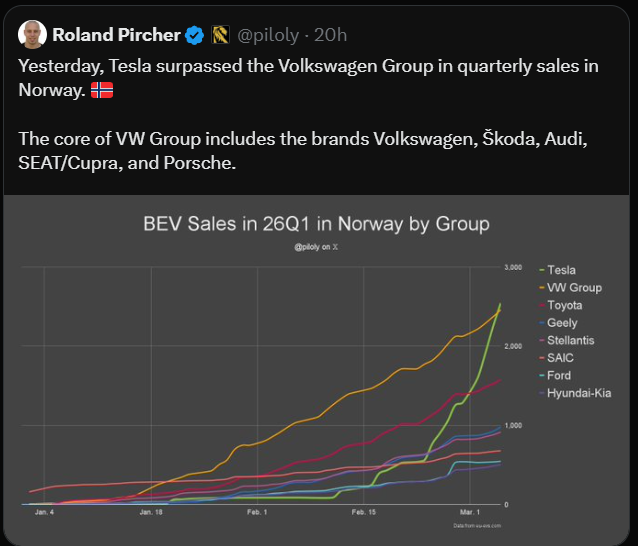Open the @piloly handle in the tweet header

(x=267, y=35)
